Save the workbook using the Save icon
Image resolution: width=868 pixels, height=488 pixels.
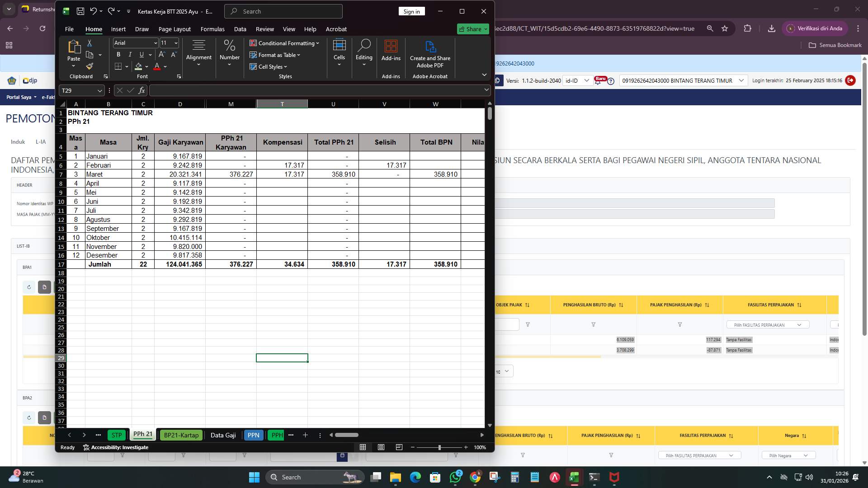click(x=80, y=11)
